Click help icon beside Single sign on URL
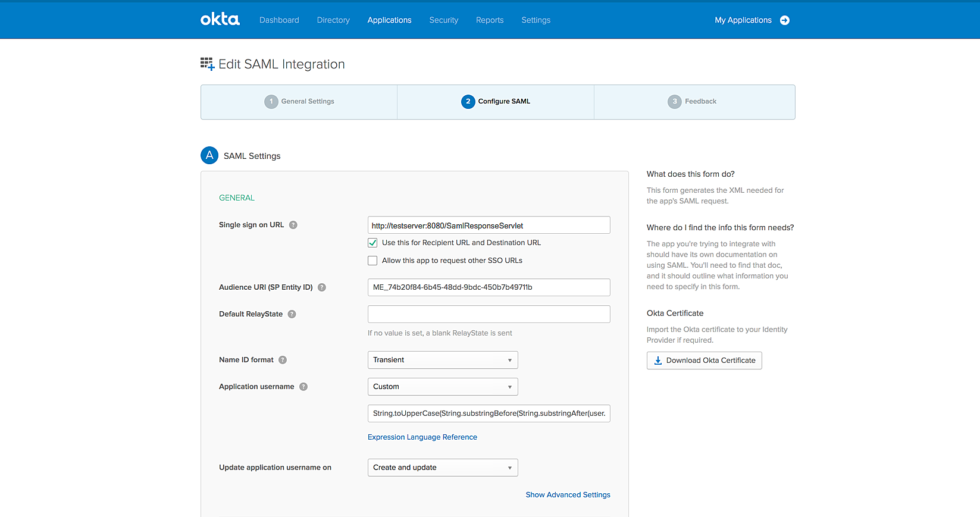The image size is (980, 517). point(293,225)
